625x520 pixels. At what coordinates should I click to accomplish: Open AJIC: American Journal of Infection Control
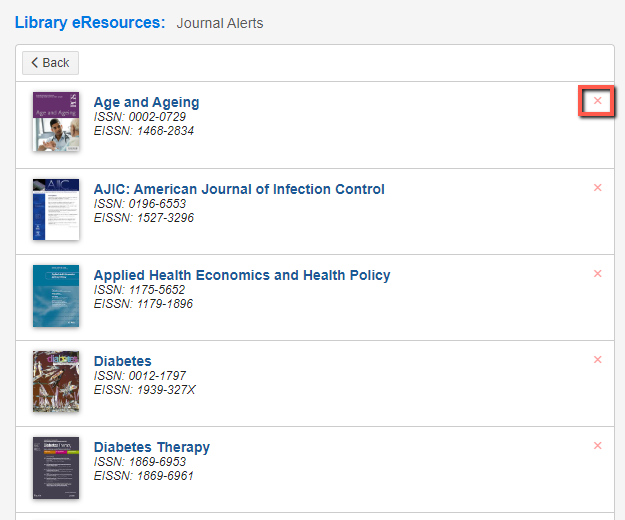pos(239,189)
